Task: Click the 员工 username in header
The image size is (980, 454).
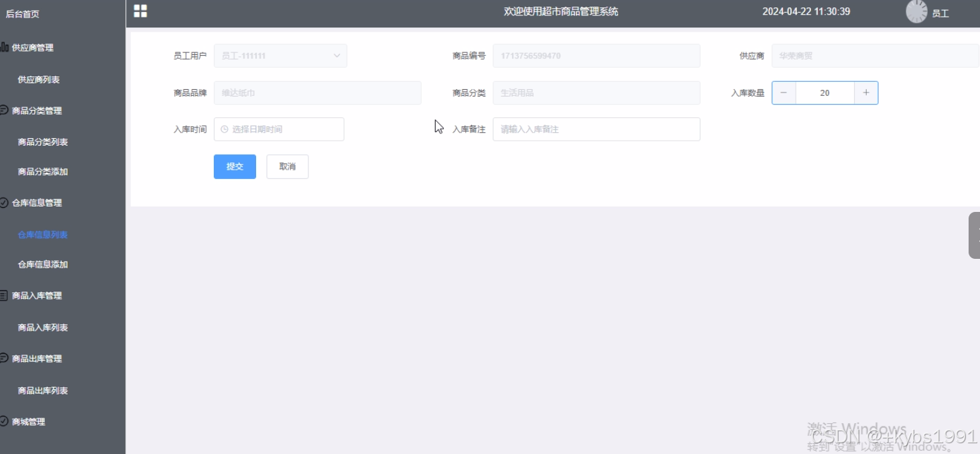Action: pos(940,13)
